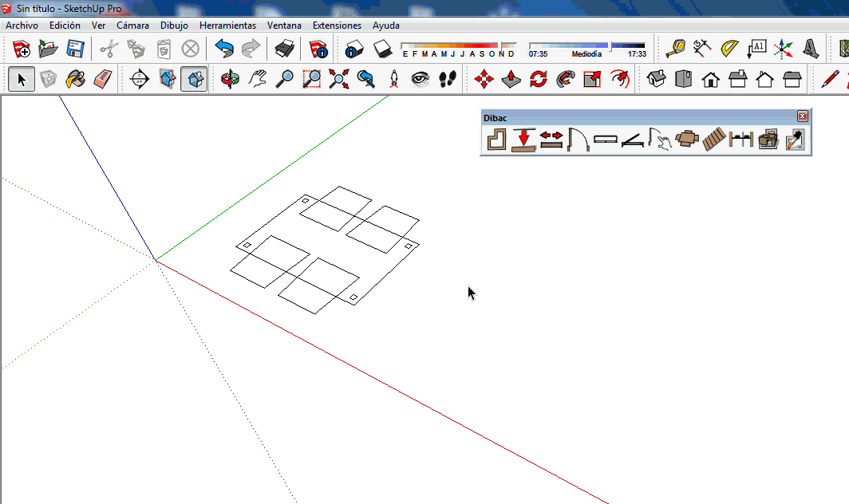Choose the Zoom Extents tool
This screenshot has height=504, width=849.
tap(338, 79)
